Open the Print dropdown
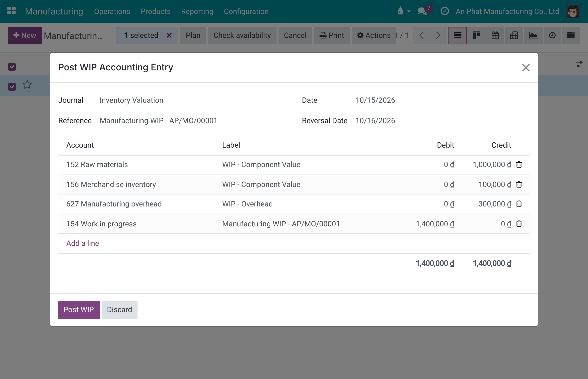Image resolution: width=588 pixels, height=379 pixels. [332, 35]
